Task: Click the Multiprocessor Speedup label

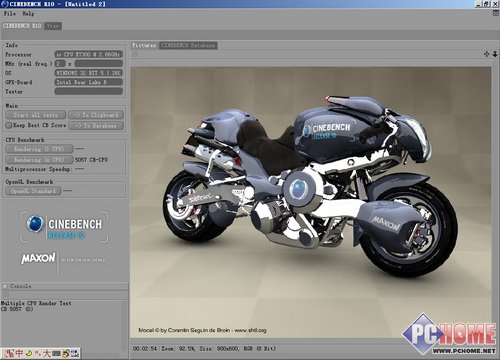Action: point(38,169)
